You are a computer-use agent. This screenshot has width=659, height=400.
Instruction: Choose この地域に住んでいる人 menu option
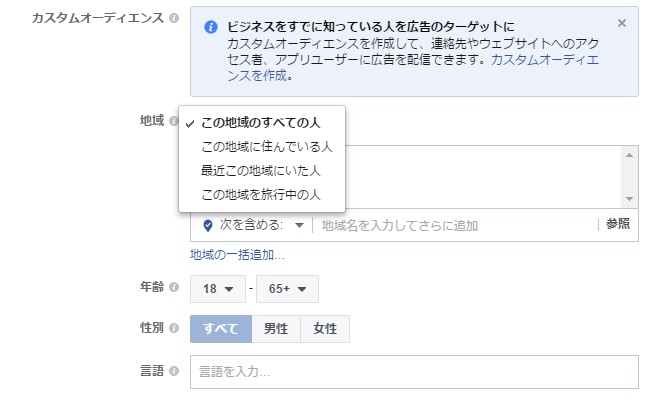[266, 146]
